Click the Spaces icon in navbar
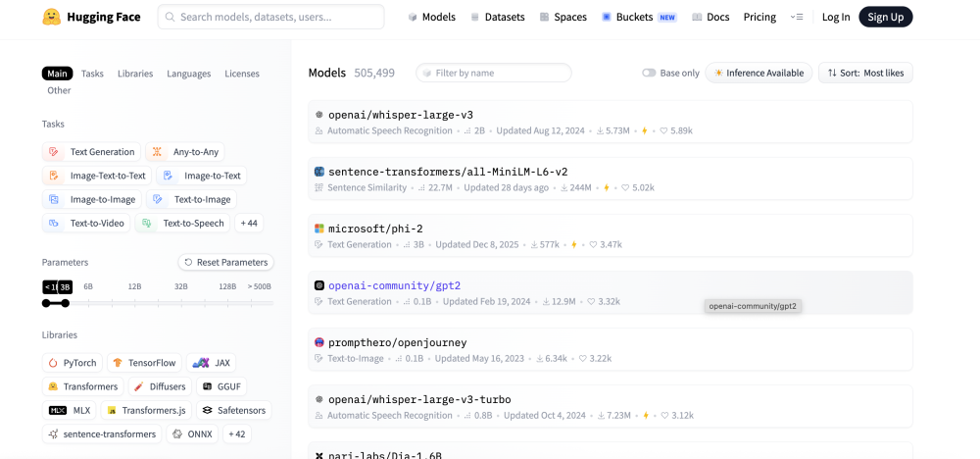 tap(544, 17)
